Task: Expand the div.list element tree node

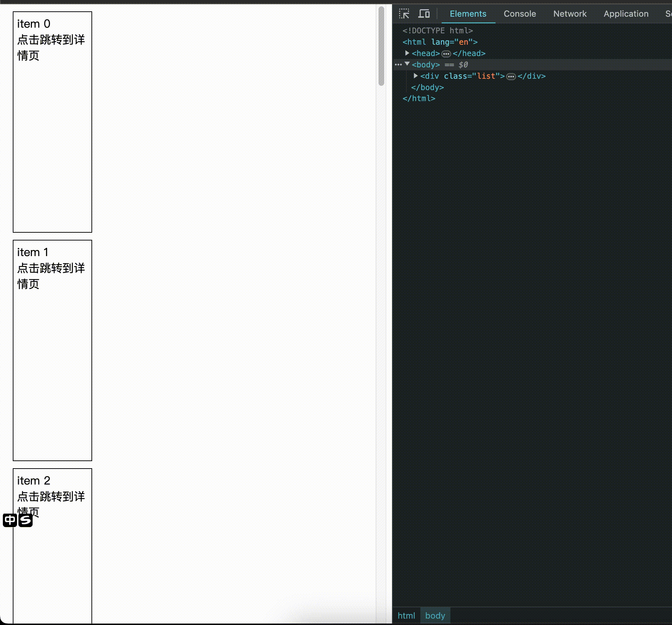Action: [x=415, y=76]
